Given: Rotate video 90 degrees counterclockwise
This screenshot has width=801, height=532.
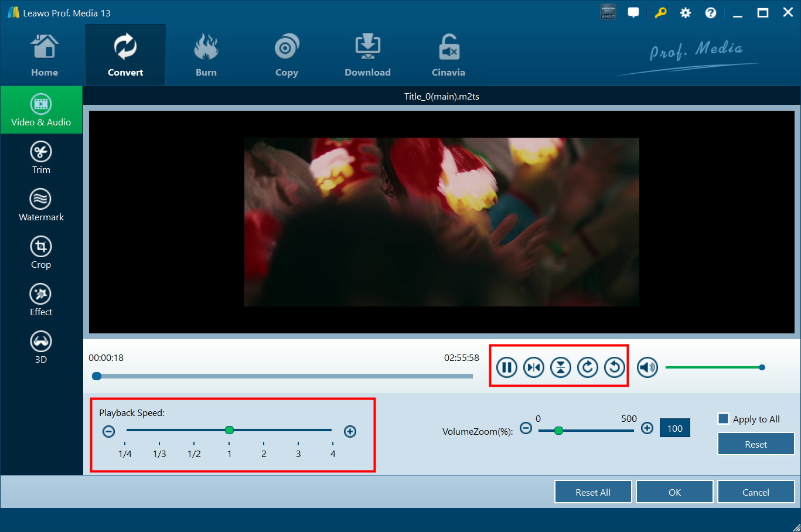Looking at the screenshot, I should pyautogui.click(x=615, y=367).
